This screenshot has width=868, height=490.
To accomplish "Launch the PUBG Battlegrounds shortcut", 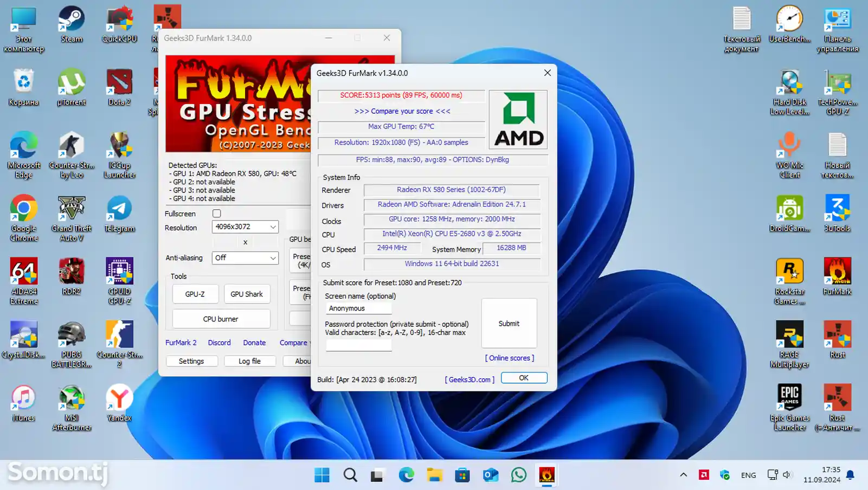I will 72,344.
